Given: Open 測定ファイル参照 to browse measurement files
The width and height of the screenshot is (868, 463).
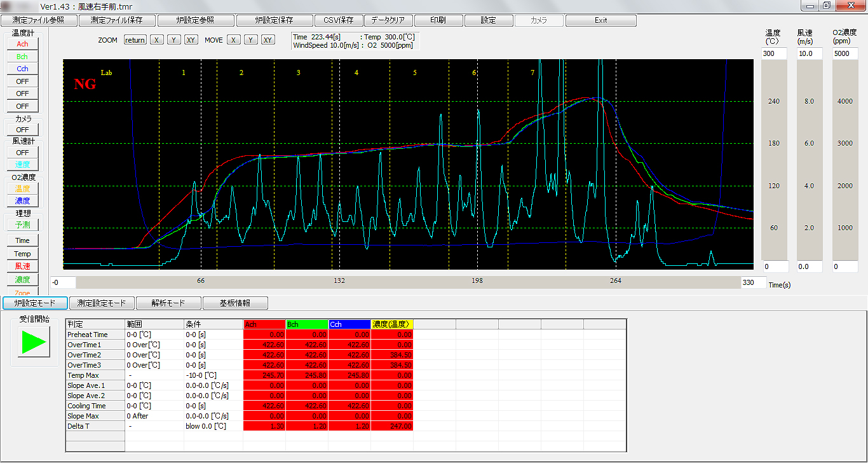Looking at the screenshot, I should (x=39, y=20).
